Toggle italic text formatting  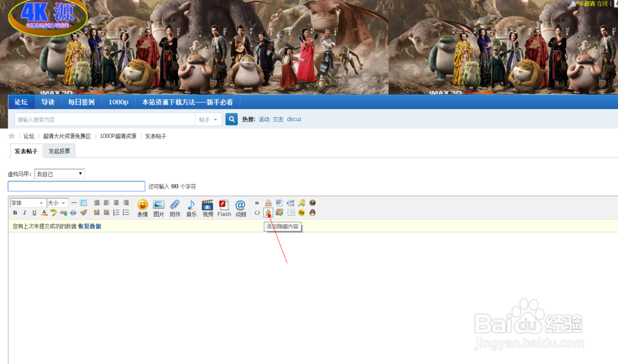coord(25,213)
